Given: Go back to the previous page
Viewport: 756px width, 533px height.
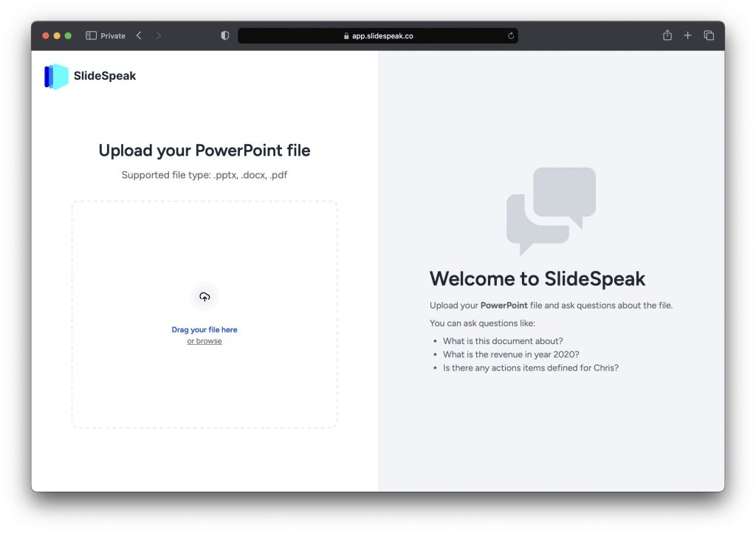Looking at the screenshot, I should tap(139, 35).
